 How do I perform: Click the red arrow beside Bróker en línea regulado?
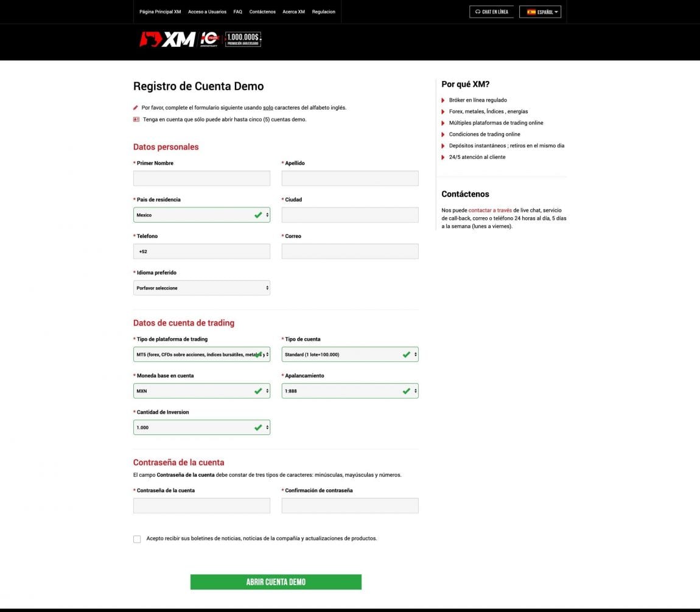443,100
